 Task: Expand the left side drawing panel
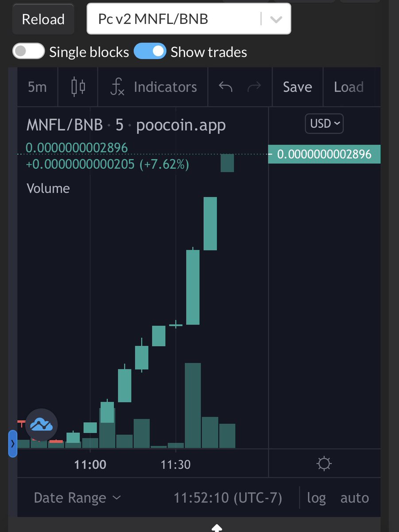[x=13, y=443]
